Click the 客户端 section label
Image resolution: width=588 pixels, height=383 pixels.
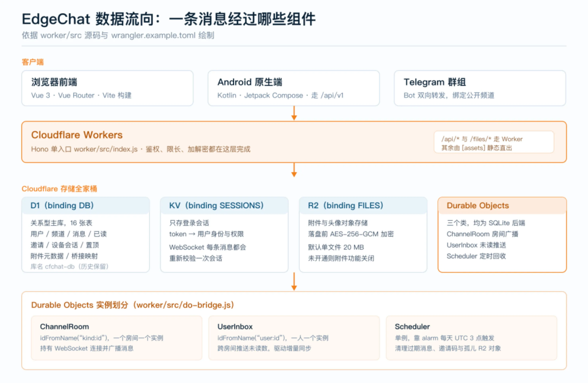coord(33,62)
